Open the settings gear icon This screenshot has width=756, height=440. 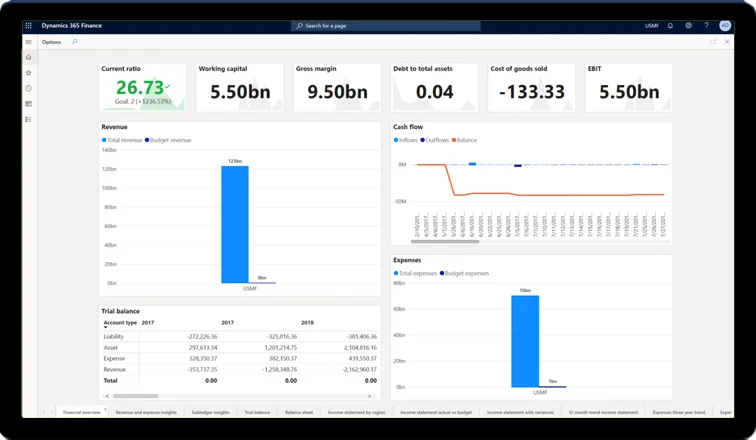[x=689, y=25]
